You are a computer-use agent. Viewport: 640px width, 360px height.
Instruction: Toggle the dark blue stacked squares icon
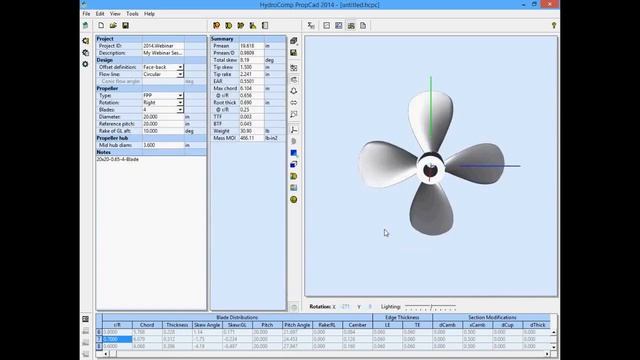[293, 164]
